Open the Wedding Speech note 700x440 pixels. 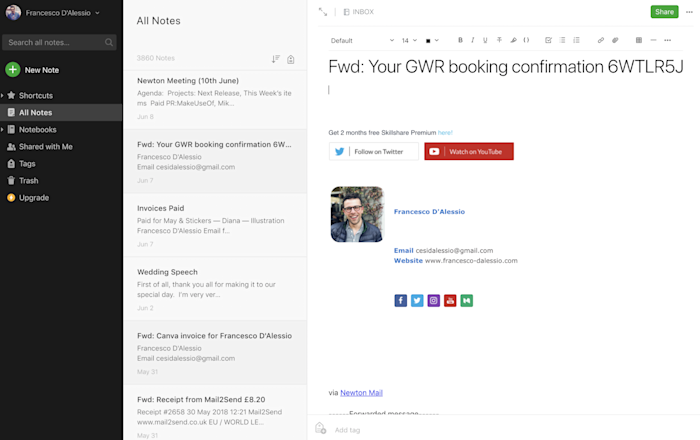[215, 289]
